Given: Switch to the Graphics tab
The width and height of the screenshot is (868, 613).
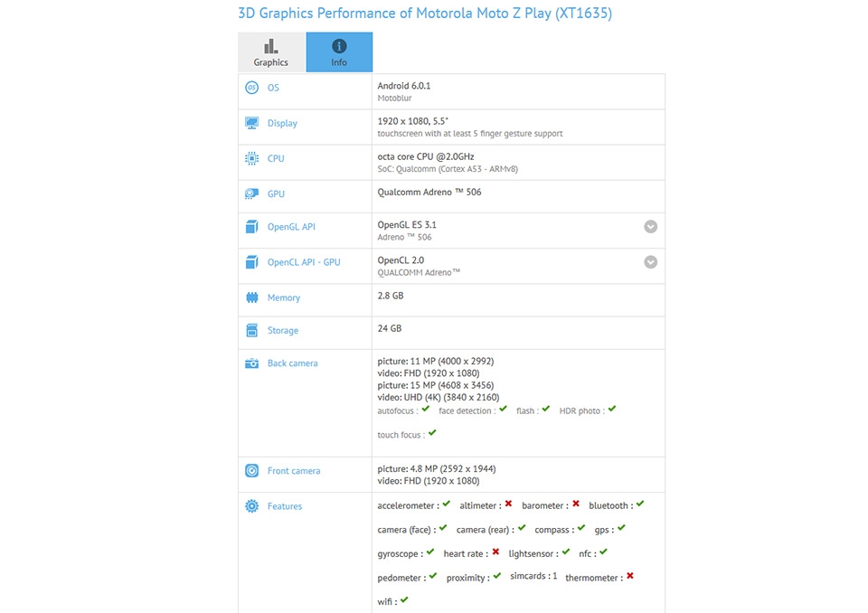Looking at the screenshot, I should (x=271, y=52).
